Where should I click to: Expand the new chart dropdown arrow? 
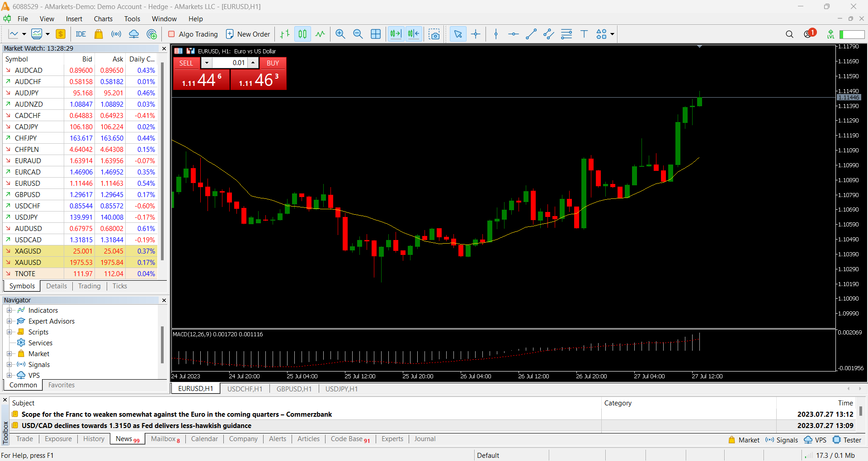pos(24,34)
